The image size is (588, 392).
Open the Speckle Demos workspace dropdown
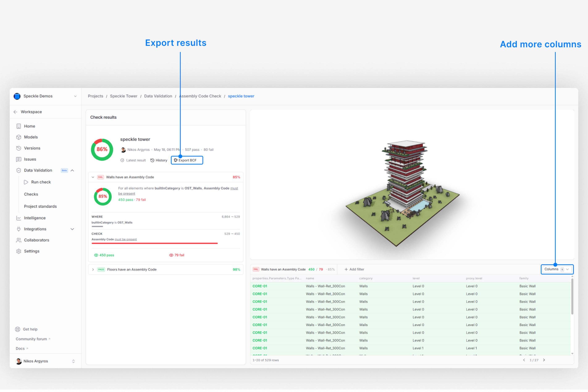[75, 96]
